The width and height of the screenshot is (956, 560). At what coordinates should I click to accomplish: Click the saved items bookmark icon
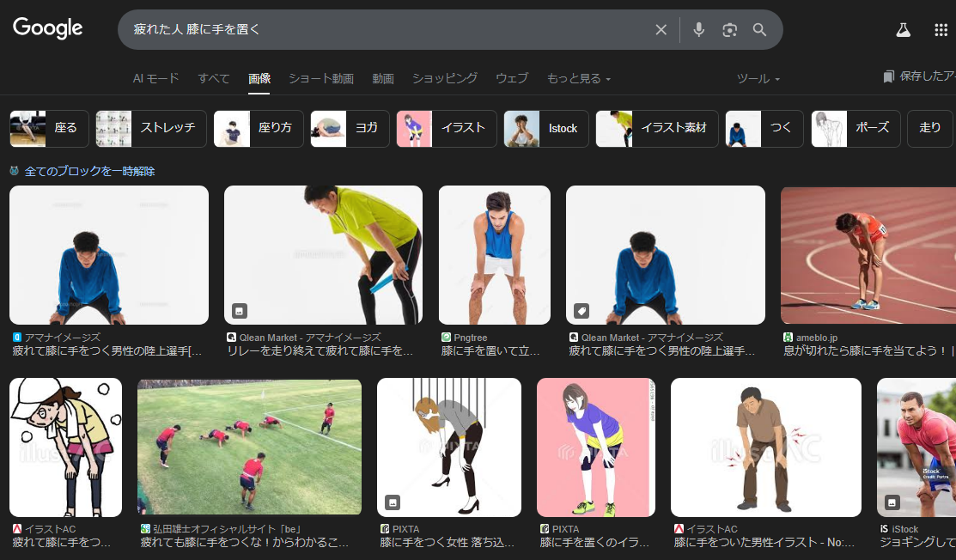pos(888,77)
